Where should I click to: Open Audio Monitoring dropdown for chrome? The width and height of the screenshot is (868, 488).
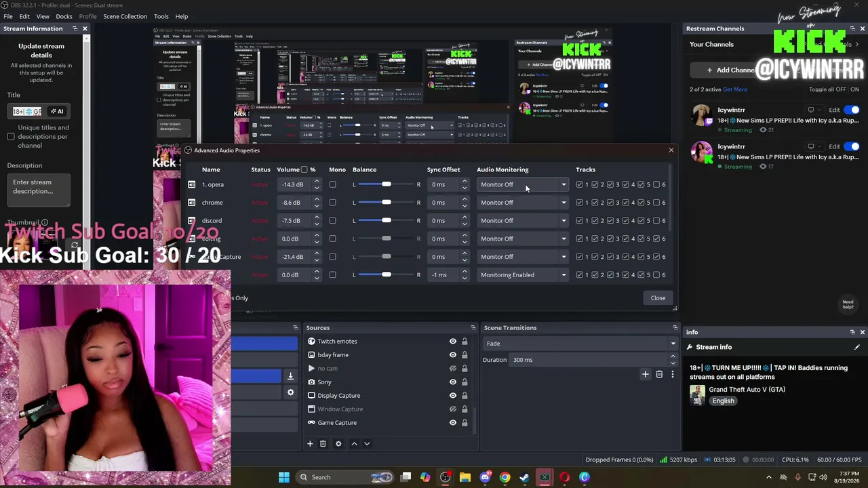tap(523, 203)
